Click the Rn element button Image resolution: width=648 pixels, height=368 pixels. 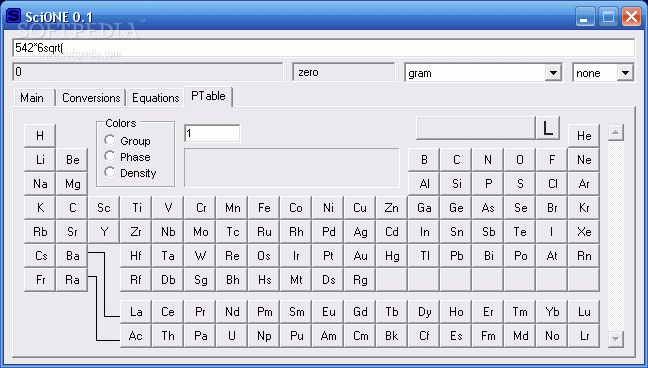(x=584, y=256)
